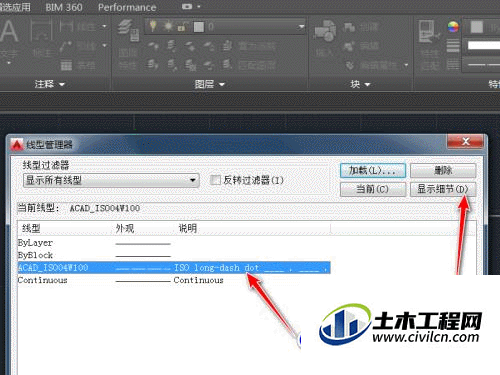The height and width of the screenshot is (375, 500).
Task: Click the 加载(L)... button
Action: [x=373, y=171]
